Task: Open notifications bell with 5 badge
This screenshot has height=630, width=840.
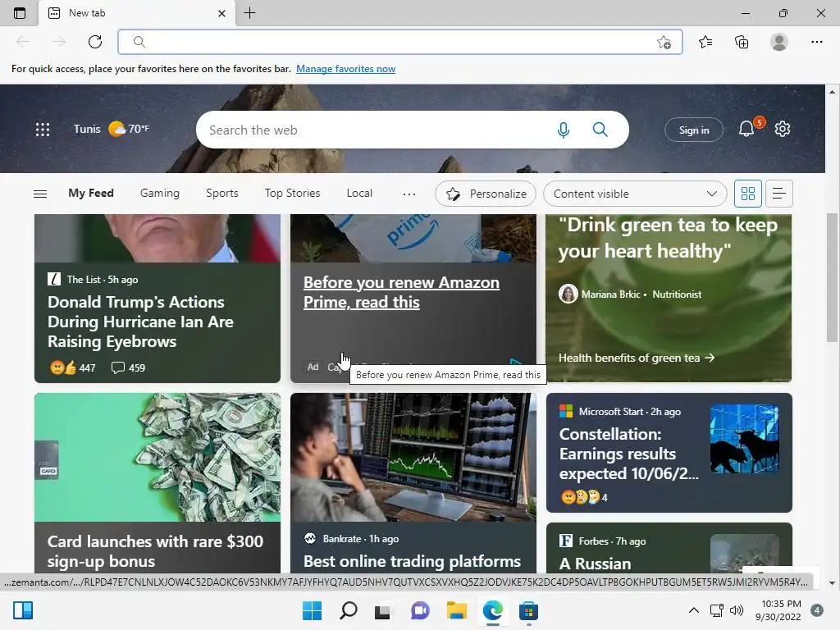Action: 748,129
